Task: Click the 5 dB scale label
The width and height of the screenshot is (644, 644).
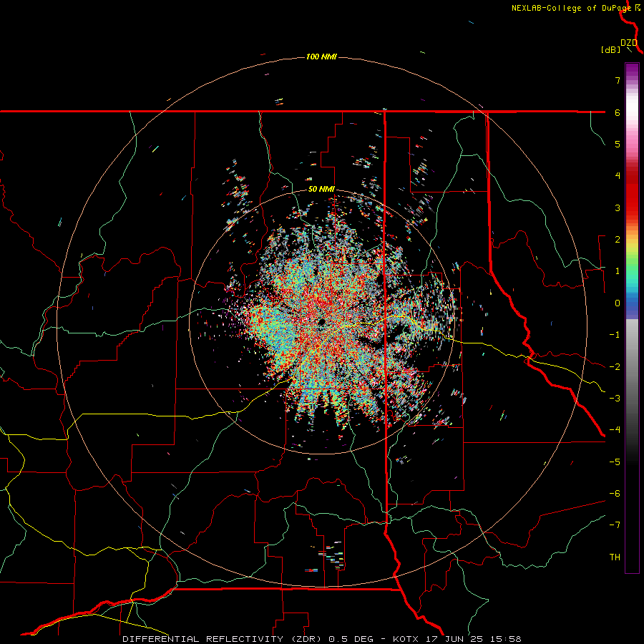Action: [618, 144]
